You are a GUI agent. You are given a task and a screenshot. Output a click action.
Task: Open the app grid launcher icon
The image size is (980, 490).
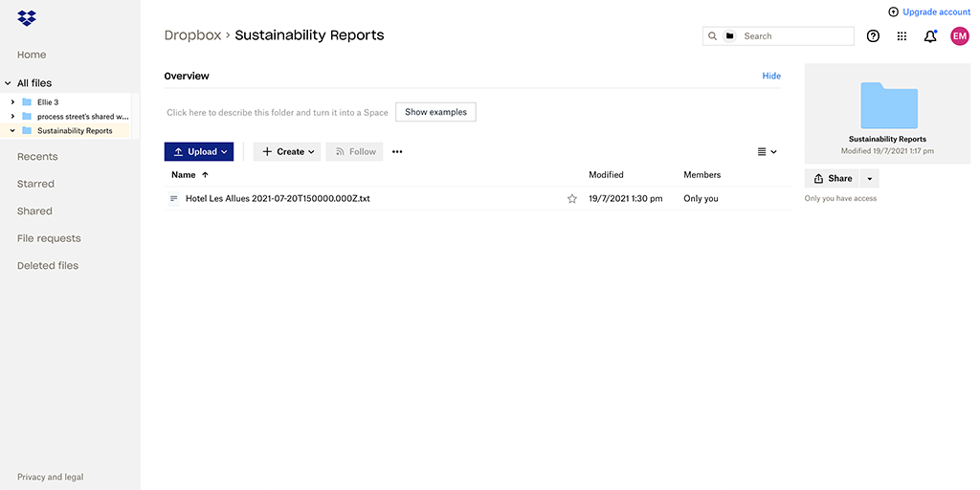pos(902,36)
